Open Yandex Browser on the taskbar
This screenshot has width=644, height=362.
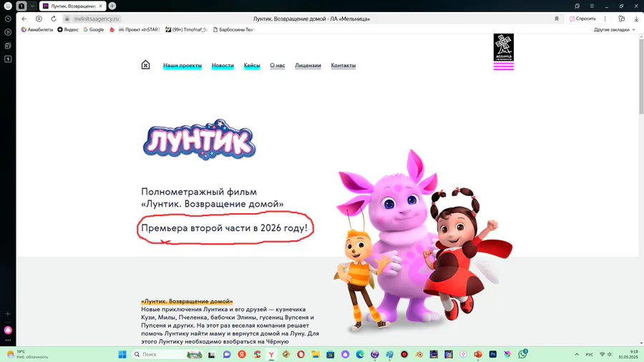[271, 354]
